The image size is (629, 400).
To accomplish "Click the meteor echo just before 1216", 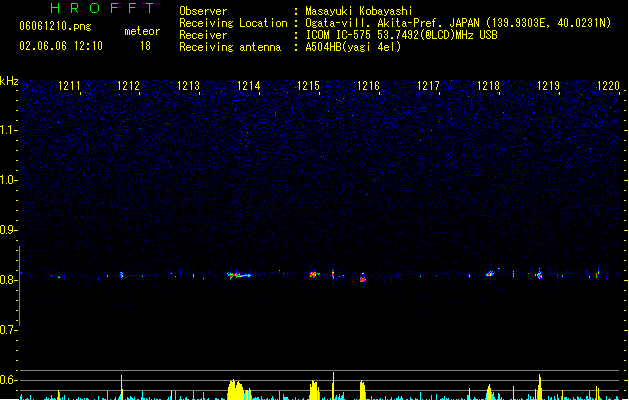I will click(x=363, y=278).
